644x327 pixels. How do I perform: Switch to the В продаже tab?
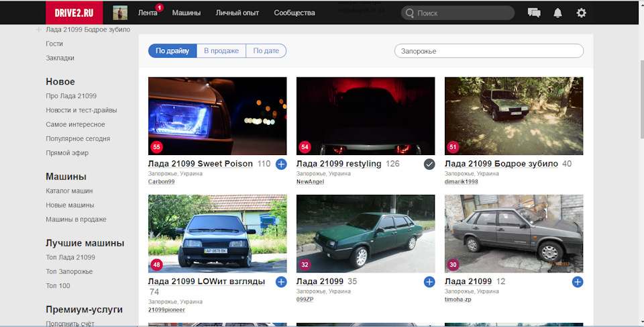coord(221,50)
